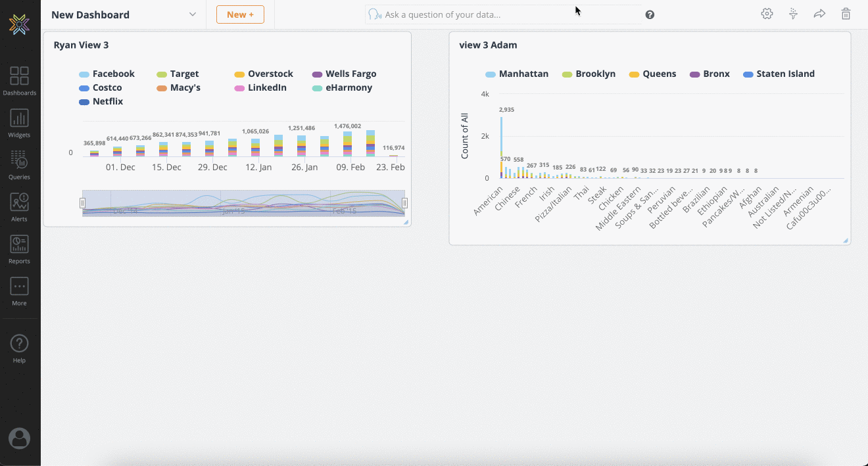Viewport: 868px width, 466px height.
Task: Toggle the Manhattan legend entry
Action: click(517, 74)
